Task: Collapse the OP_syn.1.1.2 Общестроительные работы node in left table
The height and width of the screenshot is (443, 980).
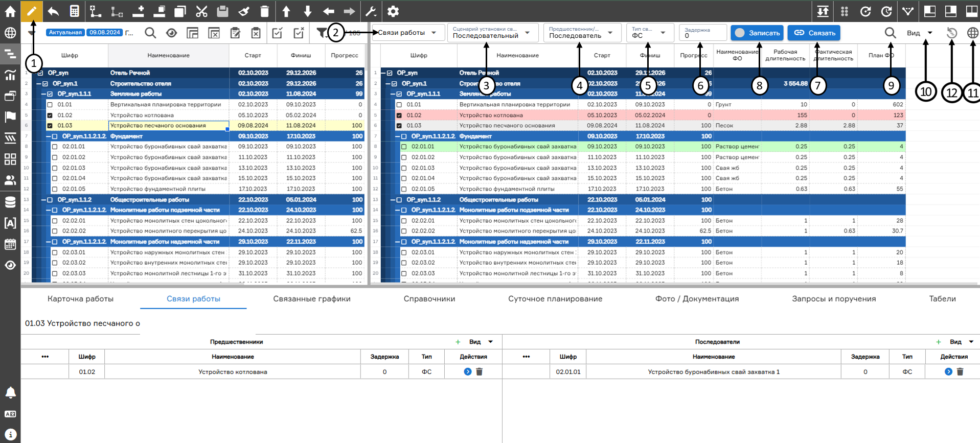Action: tap(43, 200)
